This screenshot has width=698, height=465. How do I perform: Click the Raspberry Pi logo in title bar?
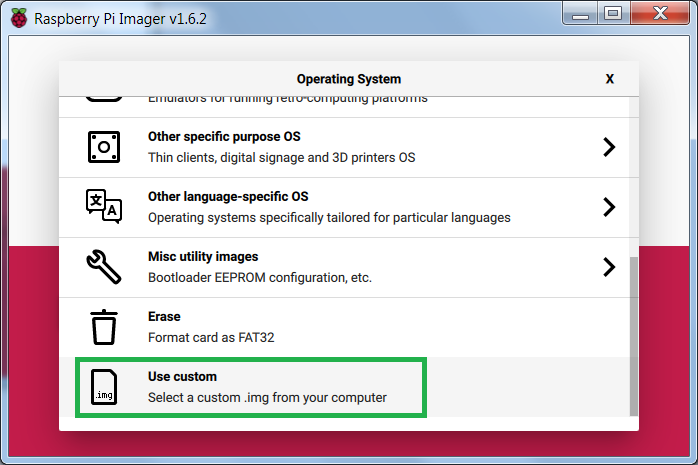click(x=19, y=18)
